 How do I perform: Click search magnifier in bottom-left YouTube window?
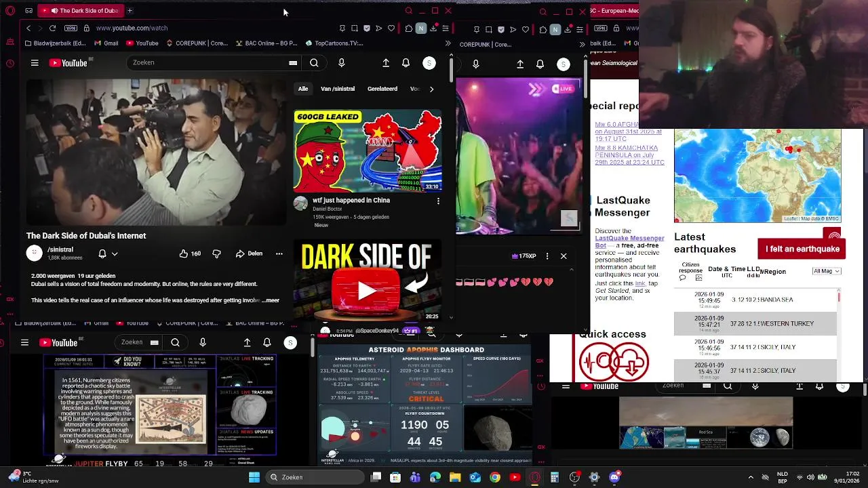pyautogui.click(x=175, y=342)
